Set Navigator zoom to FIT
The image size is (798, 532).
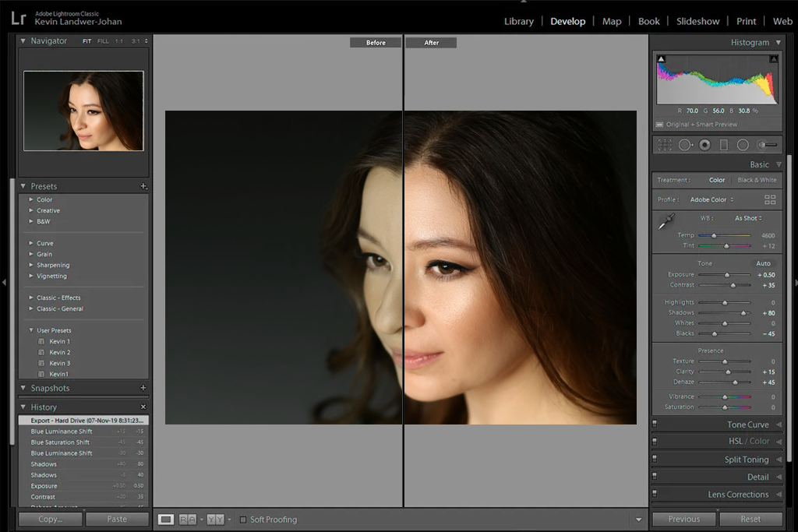pyautogui.click(x=87, y=41)
